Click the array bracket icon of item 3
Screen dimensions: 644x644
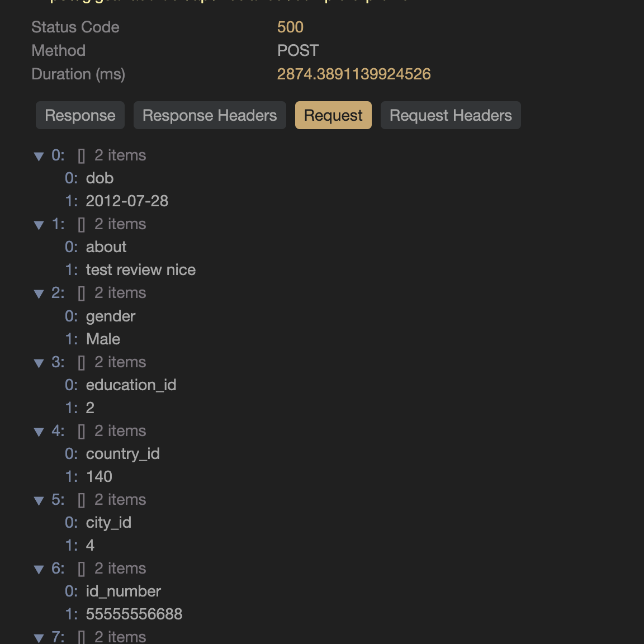pos(81,363)
